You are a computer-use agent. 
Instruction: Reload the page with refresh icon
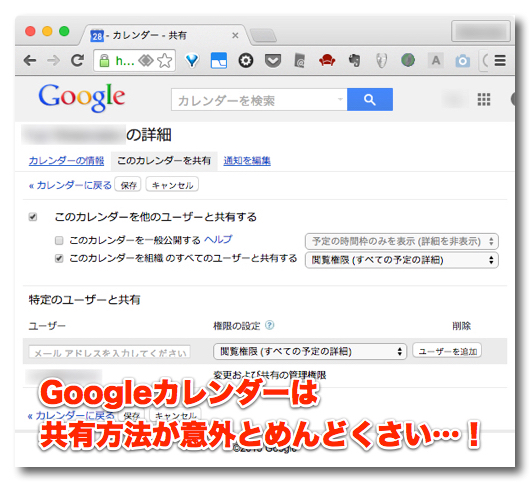coord(77,61)
